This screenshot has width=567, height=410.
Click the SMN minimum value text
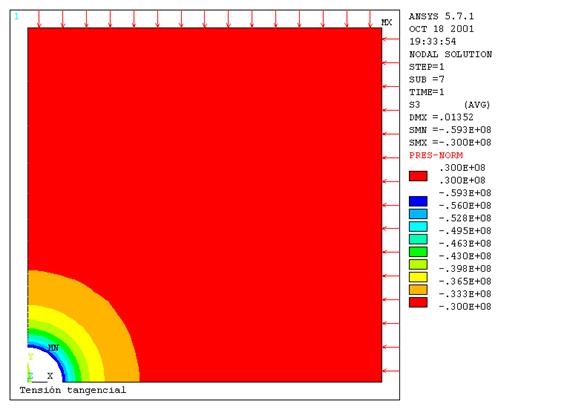point(450,130)
